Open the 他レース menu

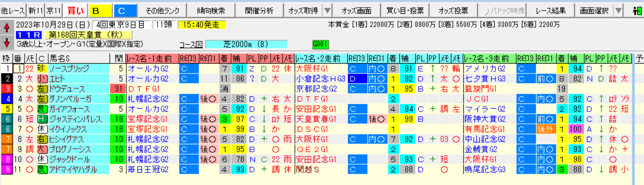tap(13, 10)
